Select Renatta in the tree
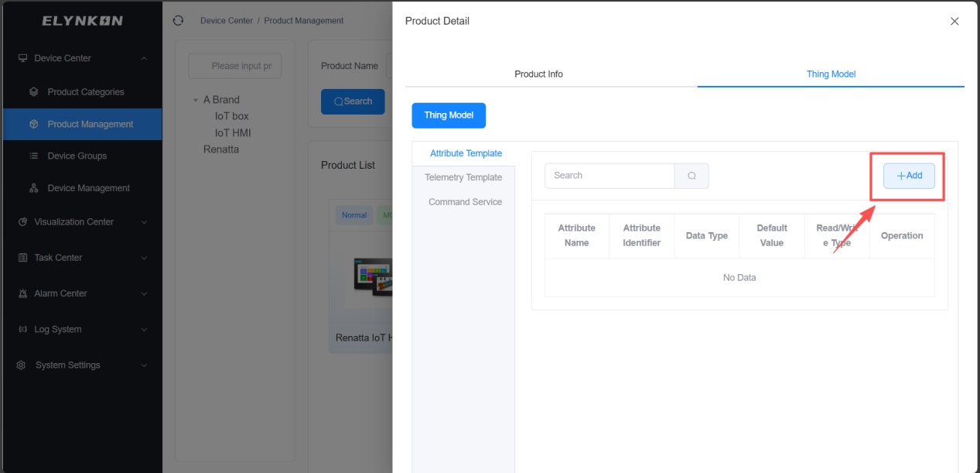 coord(221,149)
